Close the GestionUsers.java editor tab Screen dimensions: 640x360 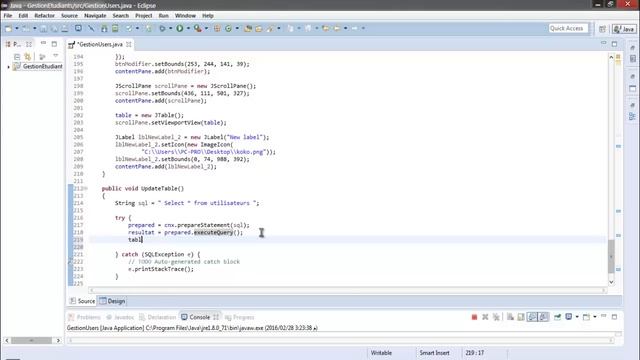tap(129, 44)
